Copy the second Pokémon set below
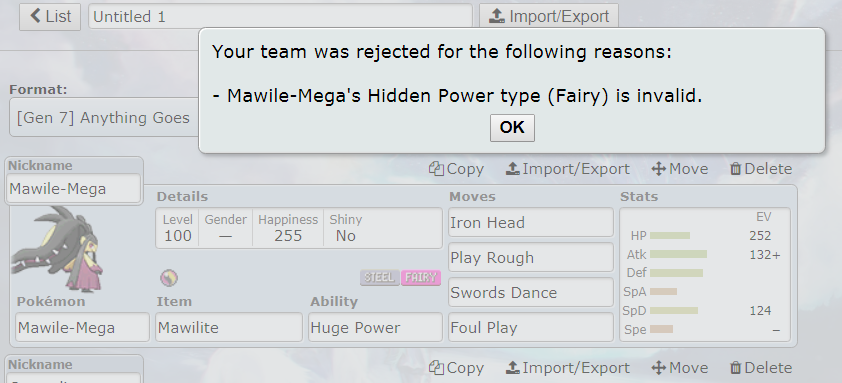 pos(456,368)
